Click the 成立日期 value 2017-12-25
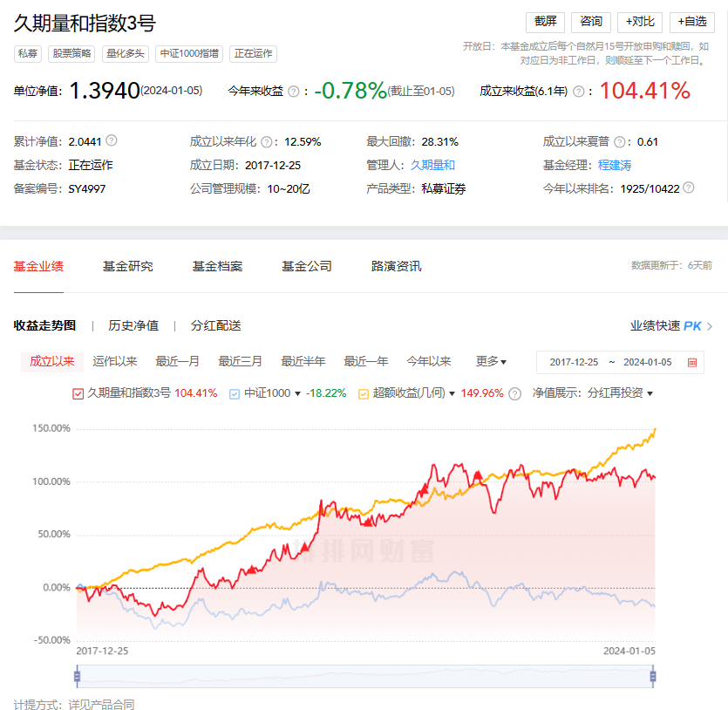This screenshot has width=728, height=710. point(273,166)
